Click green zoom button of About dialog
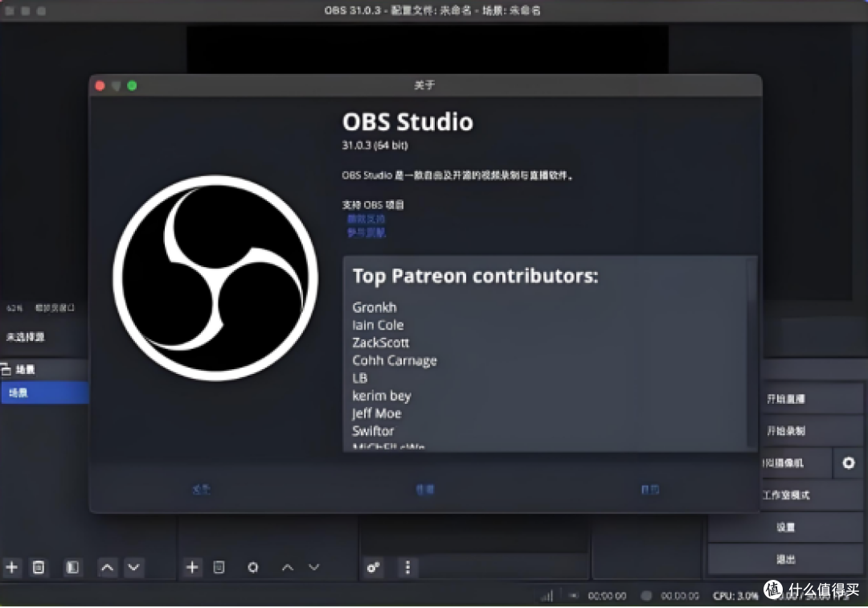 pyautogui.click(x=132, y=85)
